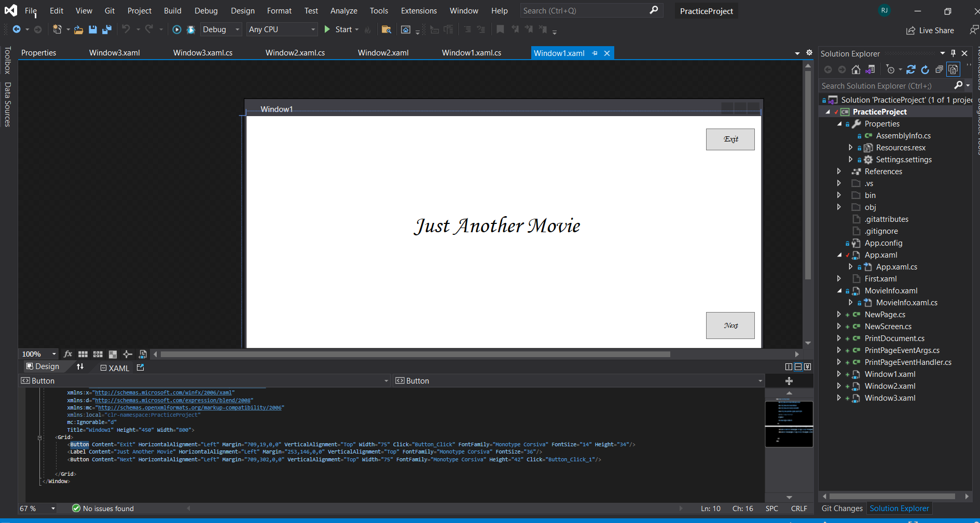
Task: Open the Any CPU platform dropdown
Action: coord(282,30)
